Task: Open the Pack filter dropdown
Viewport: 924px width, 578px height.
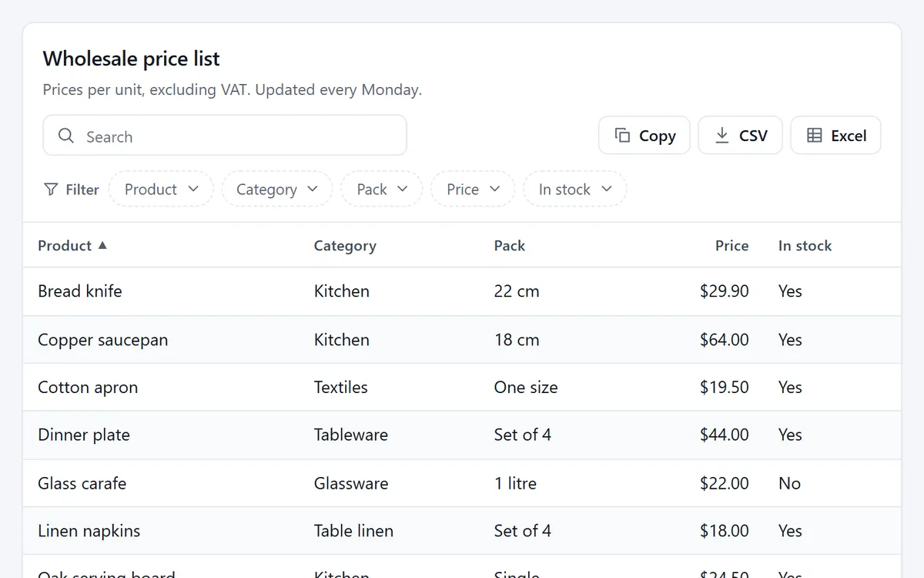Action: pos(382,189)
